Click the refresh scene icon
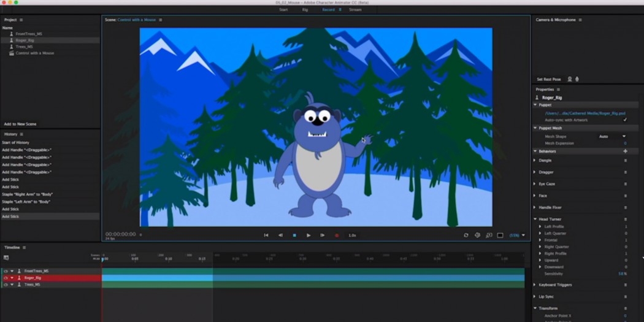Image resolution: width=644 pixels, height=322 pixels. [466, 236]
